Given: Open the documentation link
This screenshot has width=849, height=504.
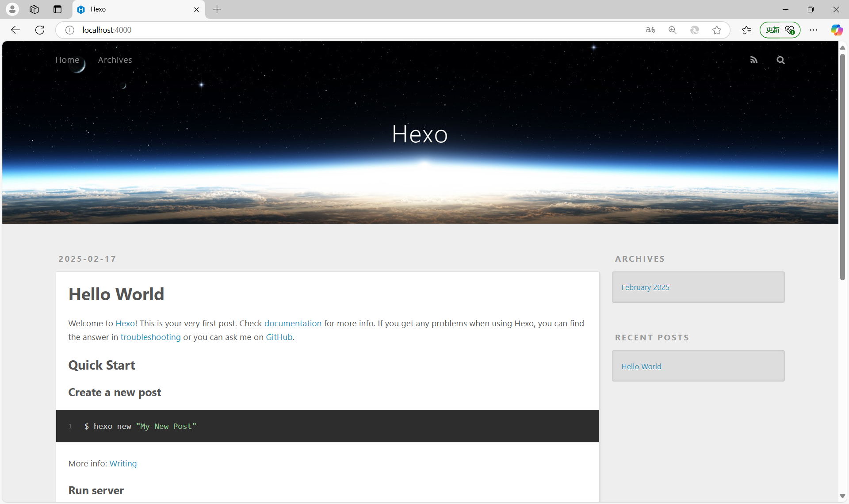Looking at the screenshot, I should coord(293,323).
